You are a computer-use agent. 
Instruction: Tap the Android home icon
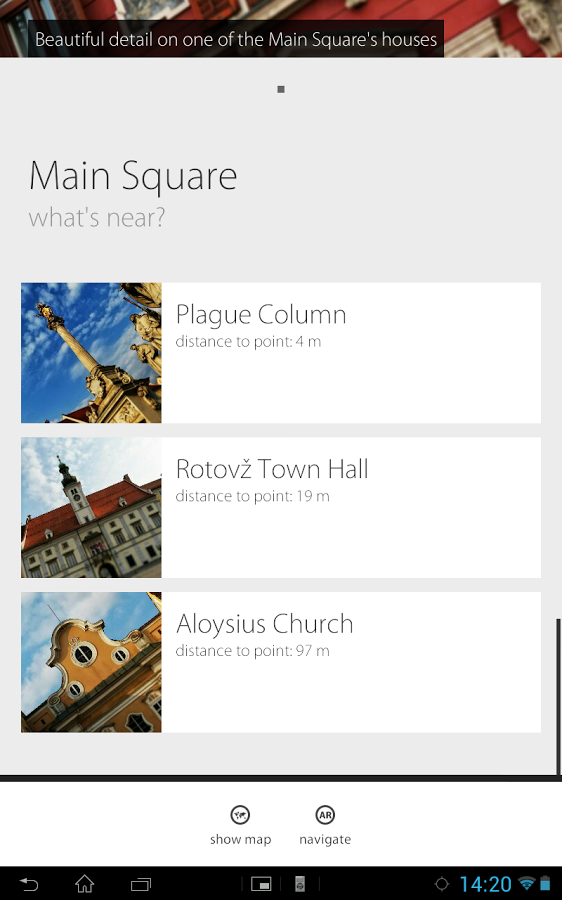pyautogui.click(x=84, y=883)
